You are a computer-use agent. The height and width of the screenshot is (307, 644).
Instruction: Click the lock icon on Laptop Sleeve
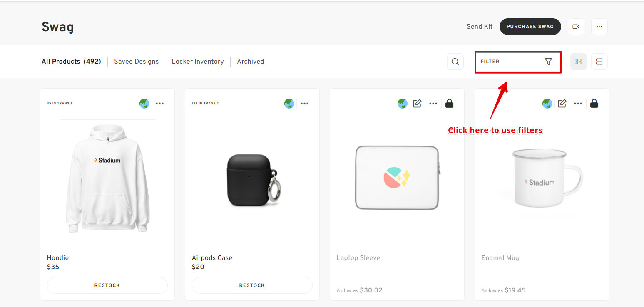tap(449, 104)
